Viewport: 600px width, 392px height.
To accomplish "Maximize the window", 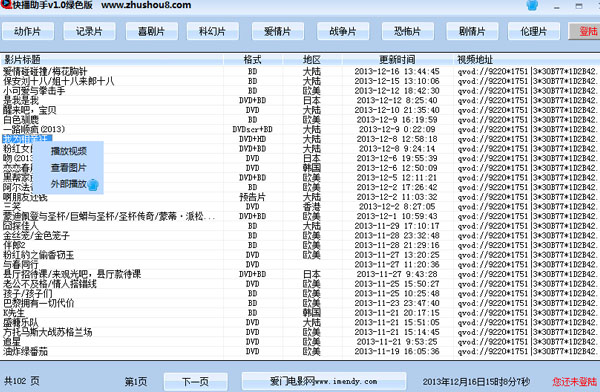I will [x=579, y=6].
